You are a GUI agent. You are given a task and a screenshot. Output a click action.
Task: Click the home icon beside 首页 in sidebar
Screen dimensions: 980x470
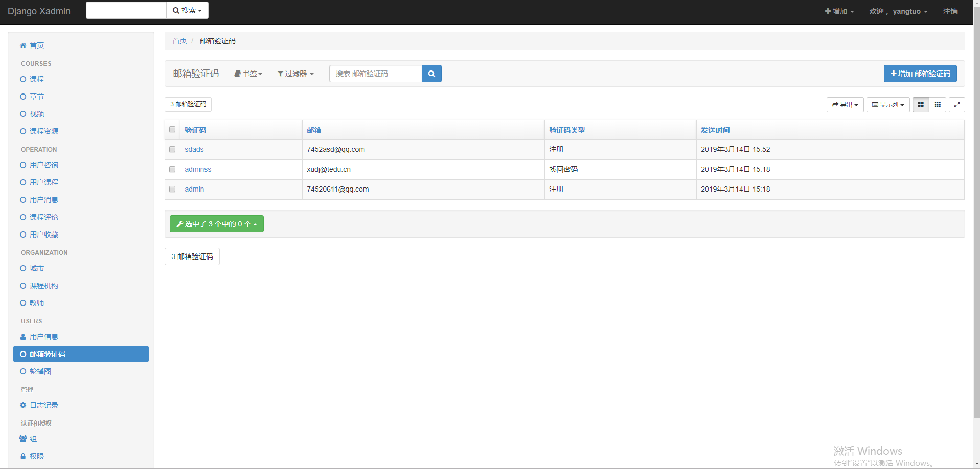pyautogui.click(x=23, y=45)
